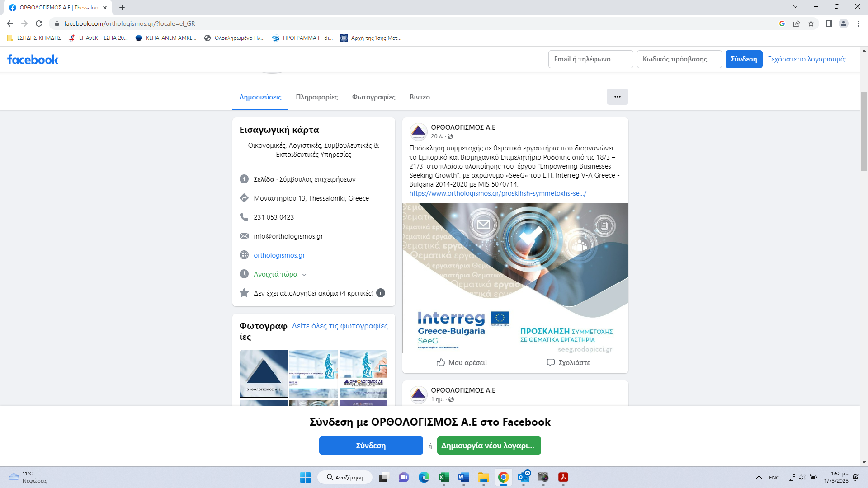Image resolution: width=868 pixels, height=488 pixels.
Task: Click the page vertical scrollbar
Action: tap(864, 131)
